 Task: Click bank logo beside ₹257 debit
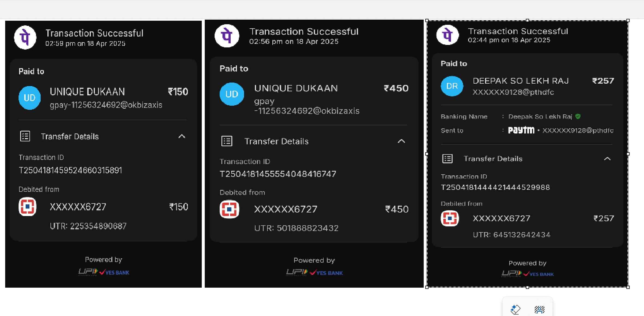point(450,218)
